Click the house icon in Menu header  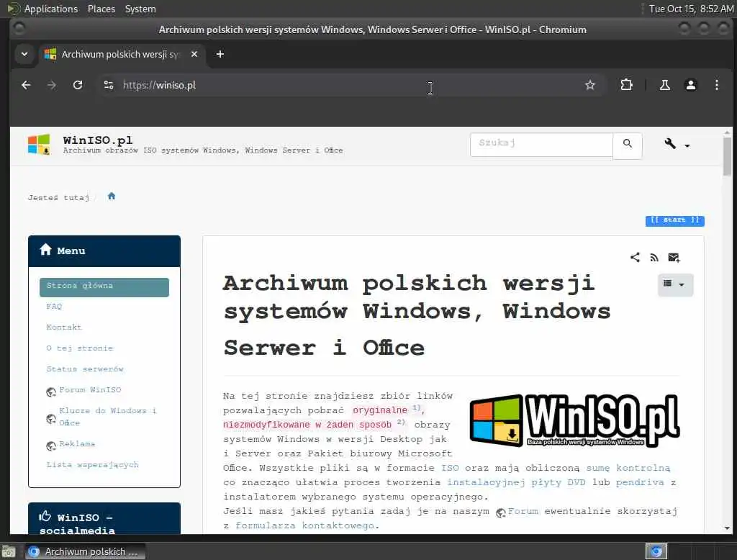(x=45, y=250)
